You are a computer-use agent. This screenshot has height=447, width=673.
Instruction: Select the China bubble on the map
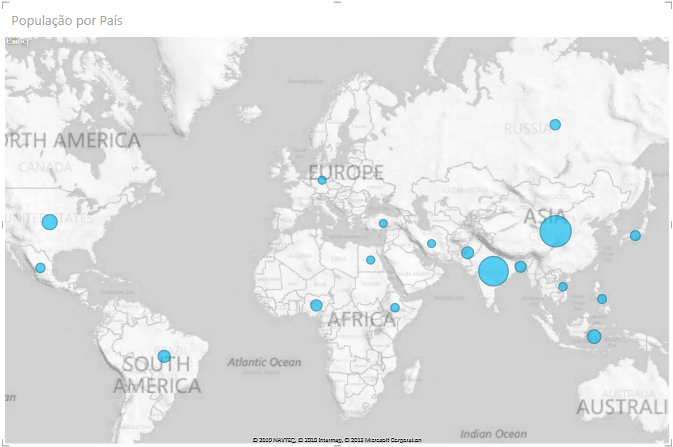pos(555,232)
